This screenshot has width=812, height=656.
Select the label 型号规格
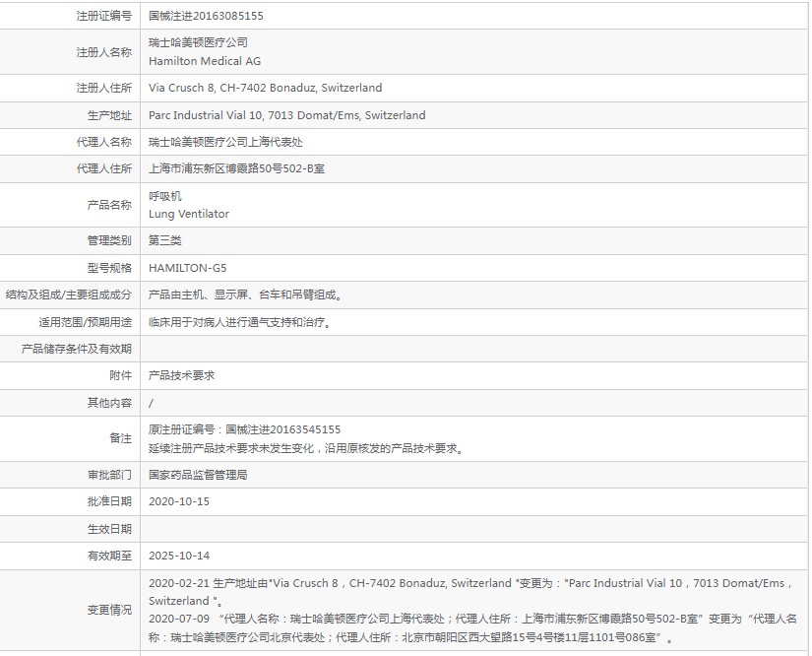pos(110,269)
